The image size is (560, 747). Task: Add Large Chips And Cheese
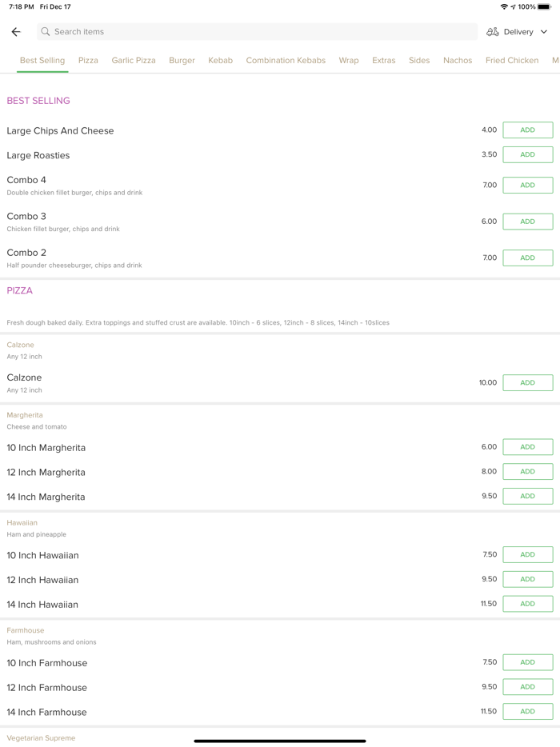tap(527, 130)
